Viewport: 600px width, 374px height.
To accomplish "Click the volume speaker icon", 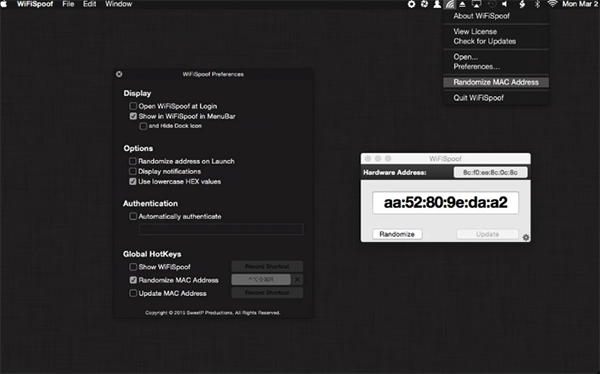I will pos(505,4).
